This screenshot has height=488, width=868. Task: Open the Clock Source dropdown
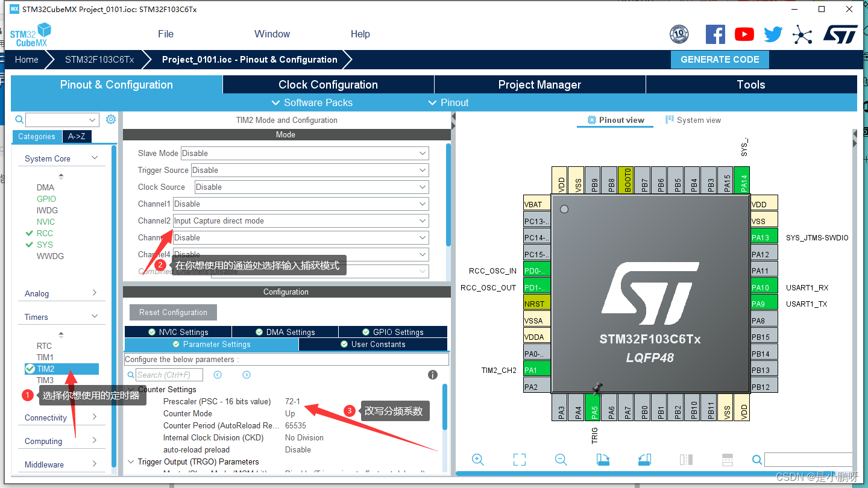click(x=312, y=187)
